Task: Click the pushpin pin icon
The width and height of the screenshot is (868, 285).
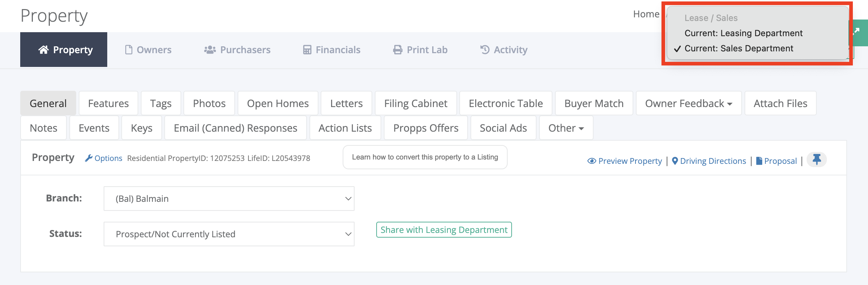Action: tap(817, 159)
